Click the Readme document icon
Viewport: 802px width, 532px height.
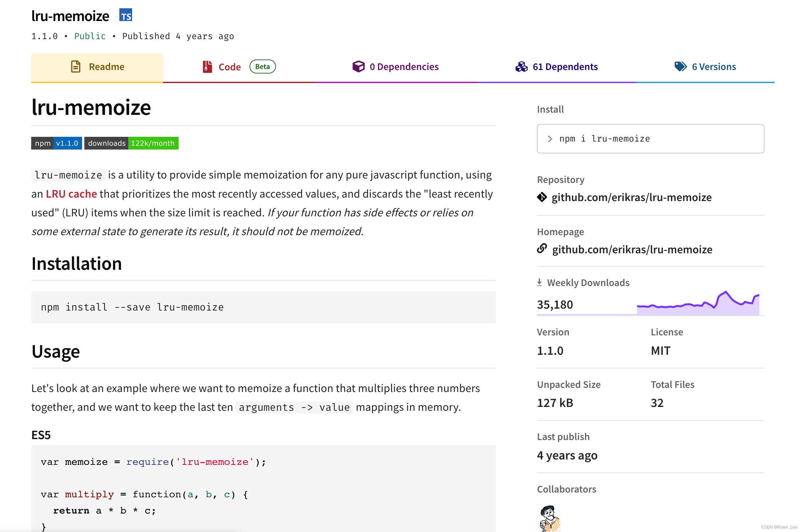[76, 66]
